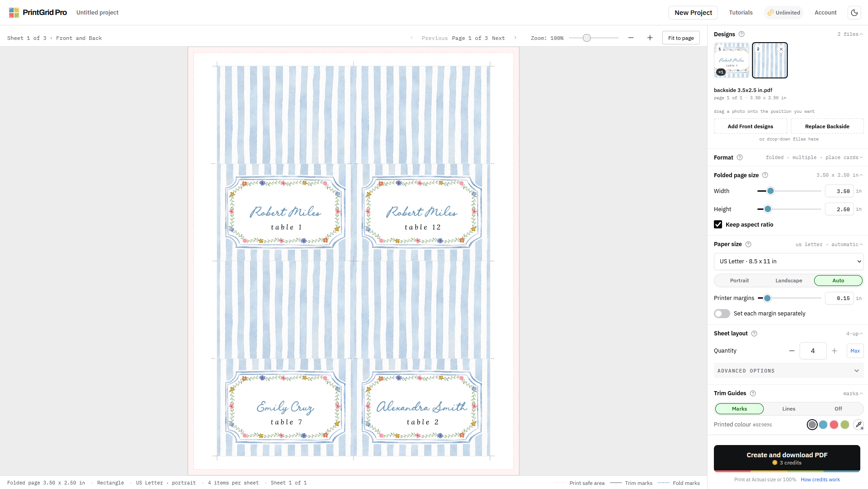This screenshot has width=868, height=489.
Task: Click Untitled project title
Action: (97, 13)
